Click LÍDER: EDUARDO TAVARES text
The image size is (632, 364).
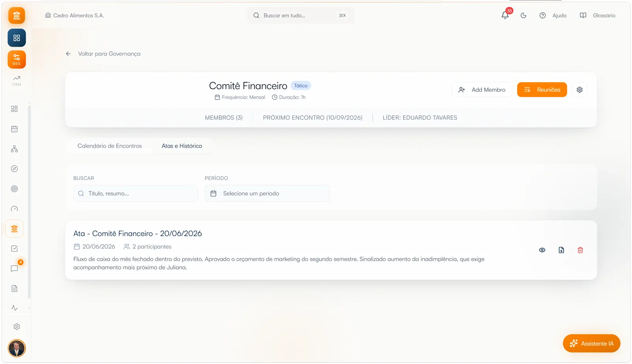tap(420, 118)
